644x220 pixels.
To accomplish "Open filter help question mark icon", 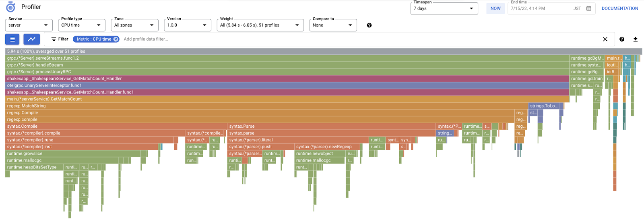I will [x=622, y=39].
